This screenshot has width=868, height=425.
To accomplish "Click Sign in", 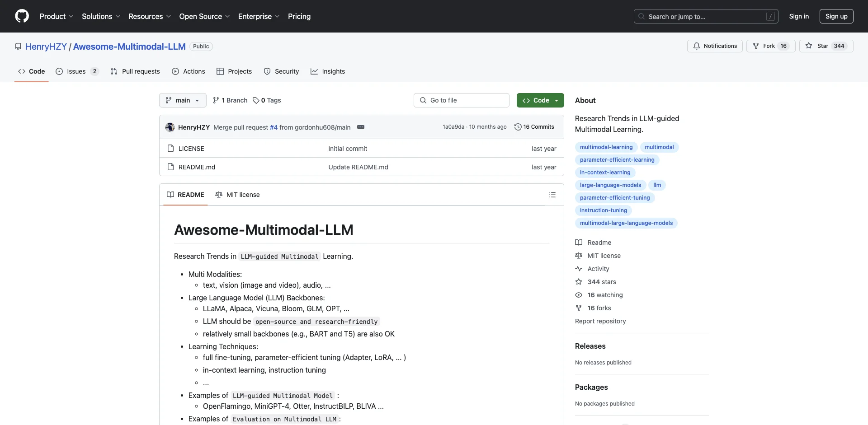I will [799, 16].
